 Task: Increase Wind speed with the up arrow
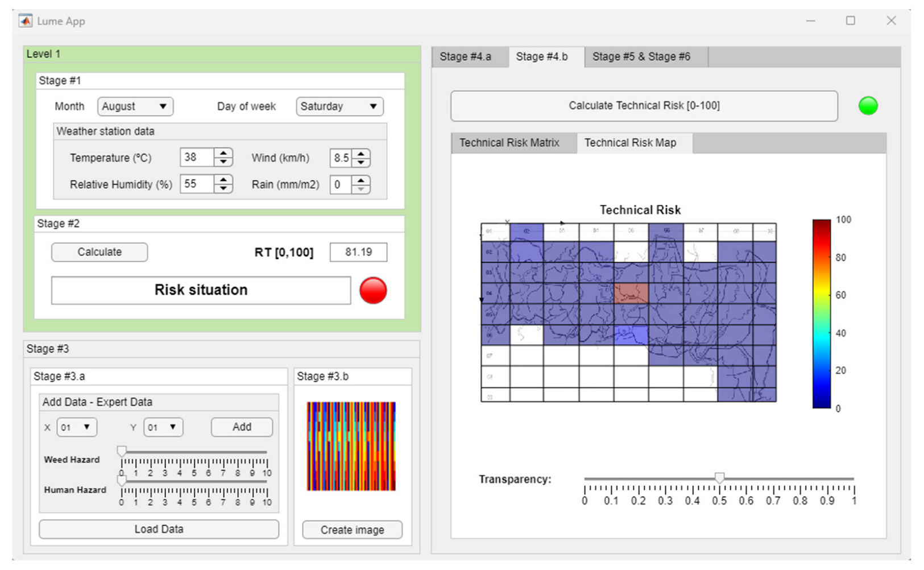361,153
